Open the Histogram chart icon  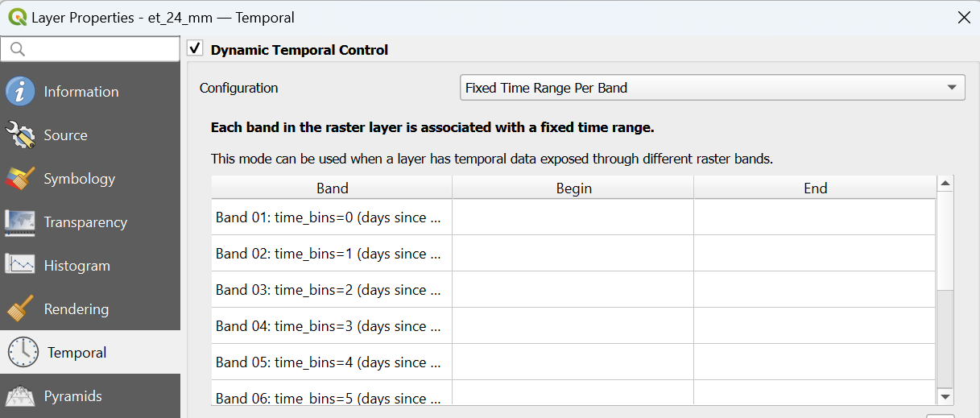[20, 266]
